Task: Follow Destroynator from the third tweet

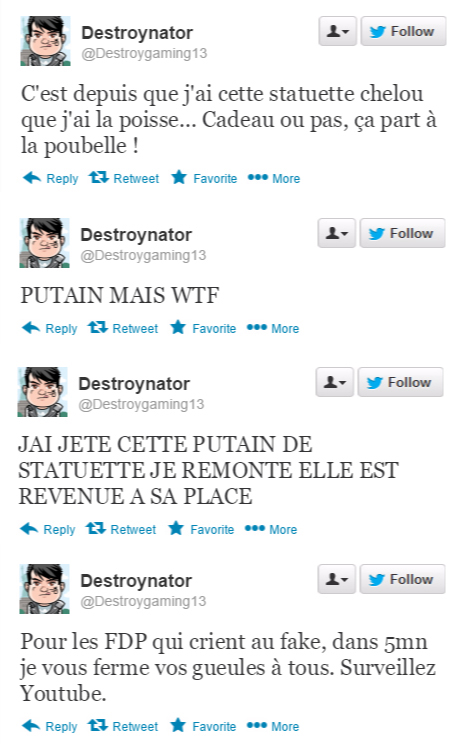Action: [401, 382]
